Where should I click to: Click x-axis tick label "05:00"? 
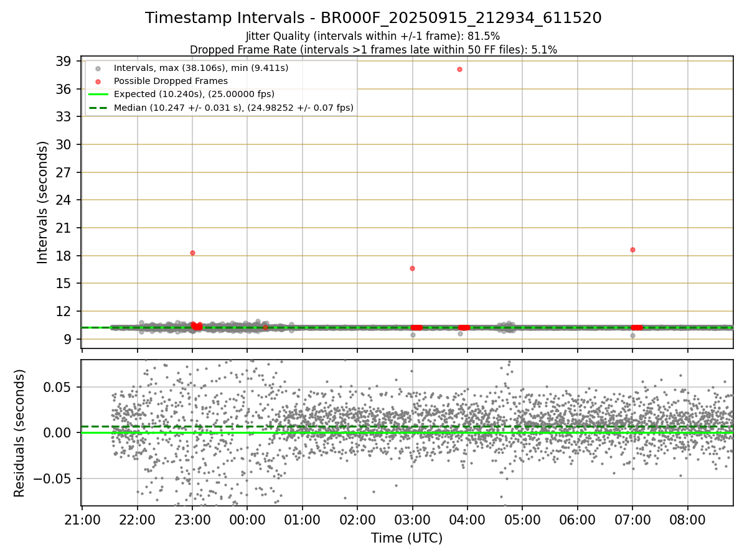pos(522,520)
